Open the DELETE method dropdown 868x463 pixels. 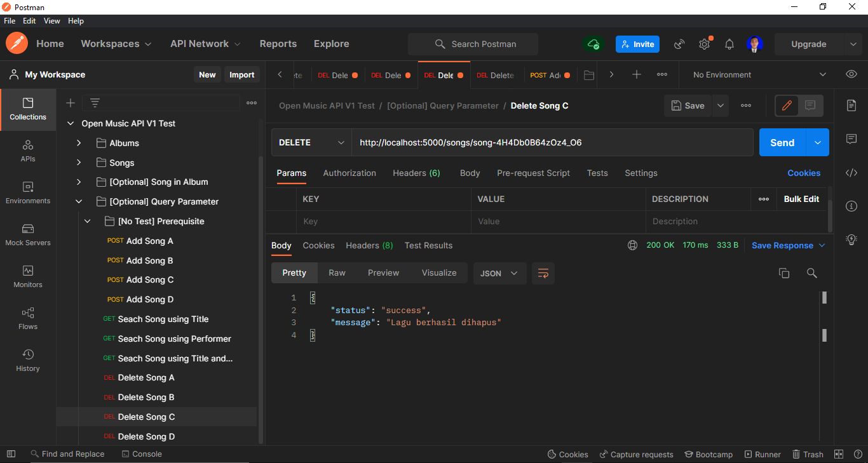pyautogui.click(x=312, y=142)
